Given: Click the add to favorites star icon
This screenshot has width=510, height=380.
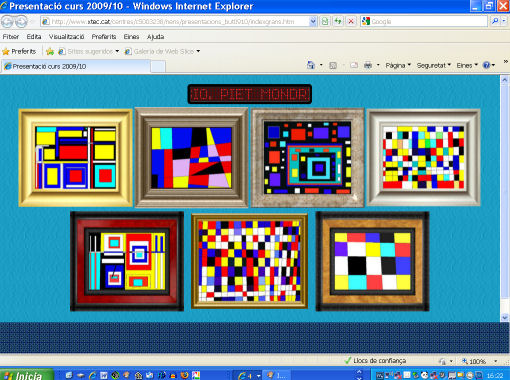Looking at the screenshot, I should (50, 51).
